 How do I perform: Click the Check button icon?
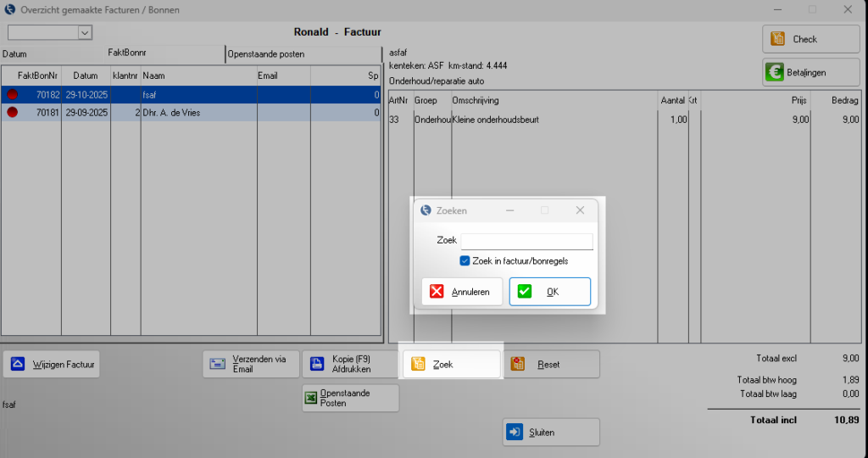pos(776,39)
